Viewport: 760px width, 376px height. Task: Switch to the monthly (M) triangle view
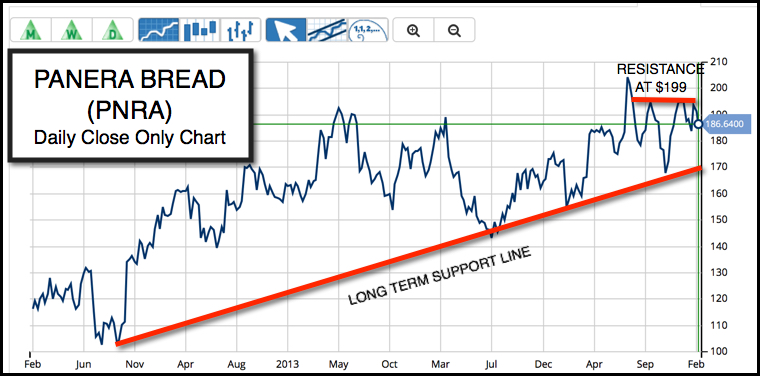30,30
